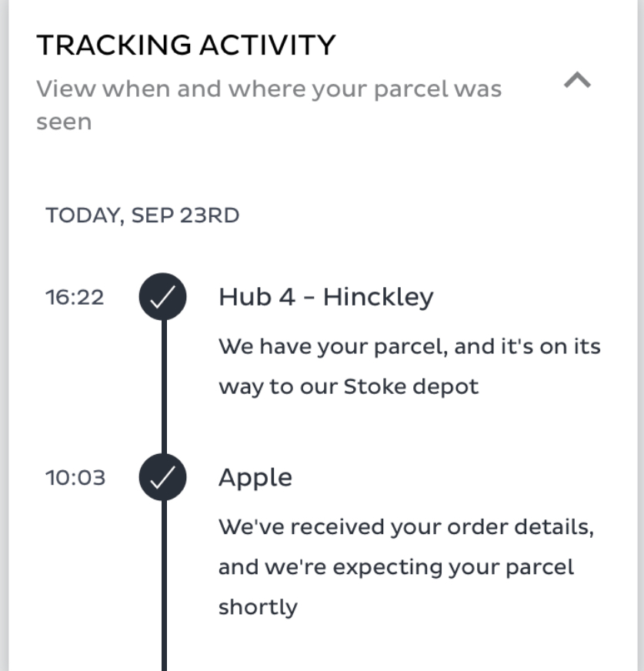
Task: Click the 'View when and where' subtitle
Action: click(x=269, y=105)
